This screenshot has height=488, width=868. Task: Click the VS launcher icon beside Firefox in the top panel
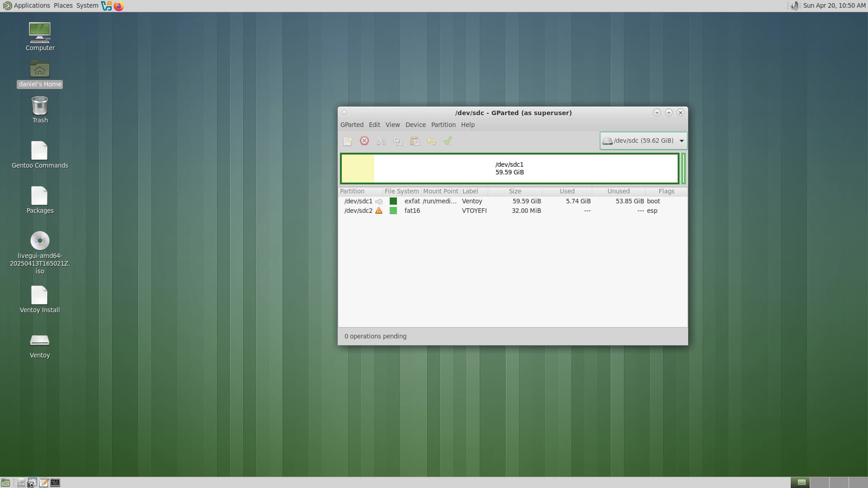[107, 6]
